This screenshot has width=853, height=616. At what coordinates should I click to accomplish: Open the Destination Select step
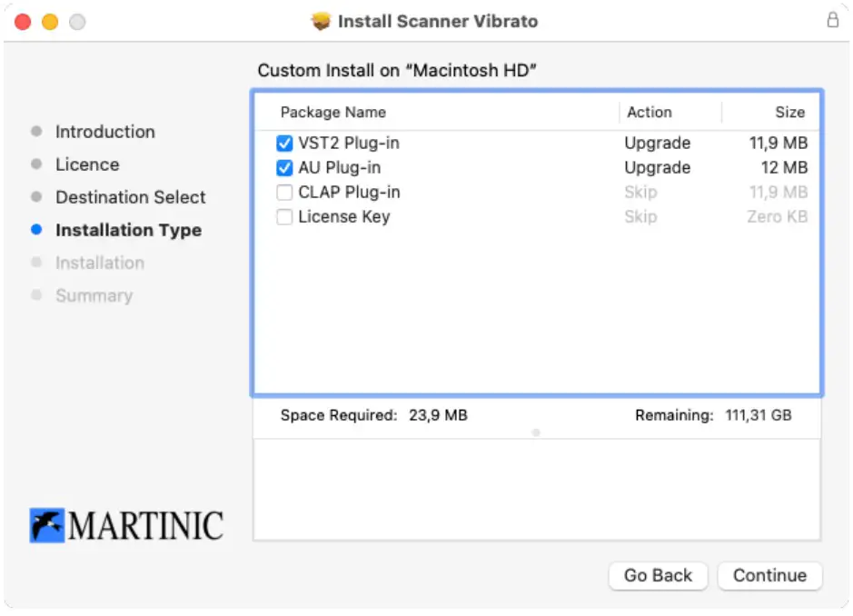pos(130,197)
